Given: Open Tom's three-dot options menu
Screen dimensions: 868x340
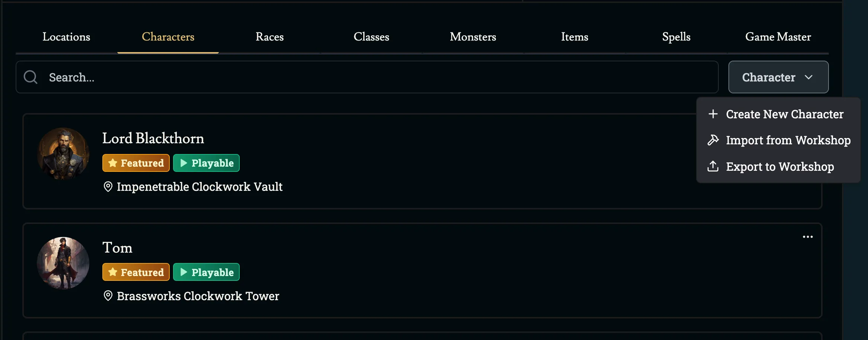Looking at the screenshot, I should (x=807, y=237).
